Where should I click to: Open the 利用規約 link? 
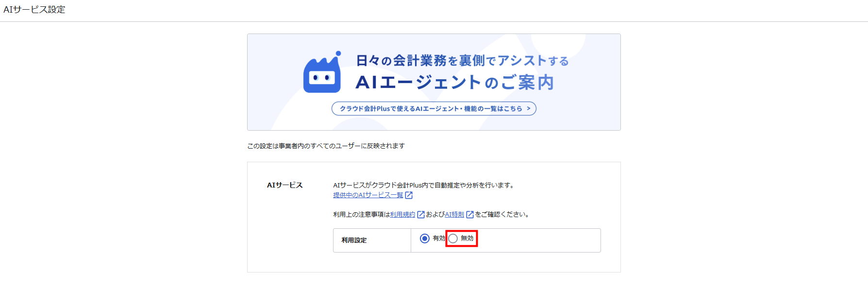tap(402, 215)
